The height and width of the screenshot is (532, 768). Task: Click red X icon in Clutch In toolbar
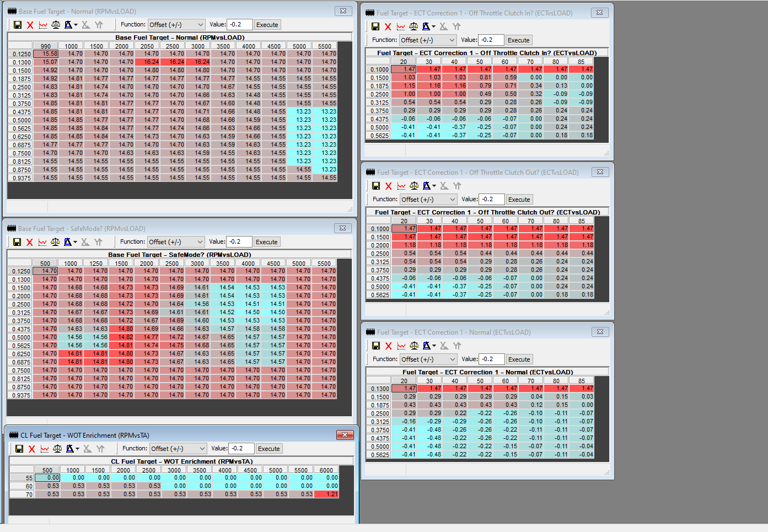388,26
